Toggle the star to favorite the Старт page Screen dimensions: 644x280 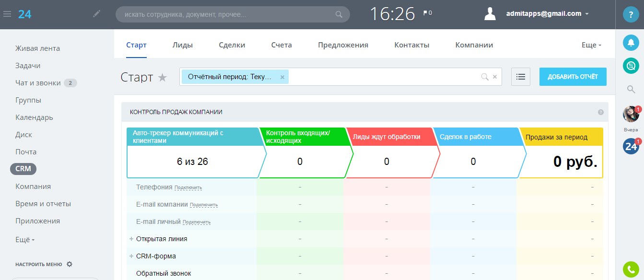(x=163, y=77)
